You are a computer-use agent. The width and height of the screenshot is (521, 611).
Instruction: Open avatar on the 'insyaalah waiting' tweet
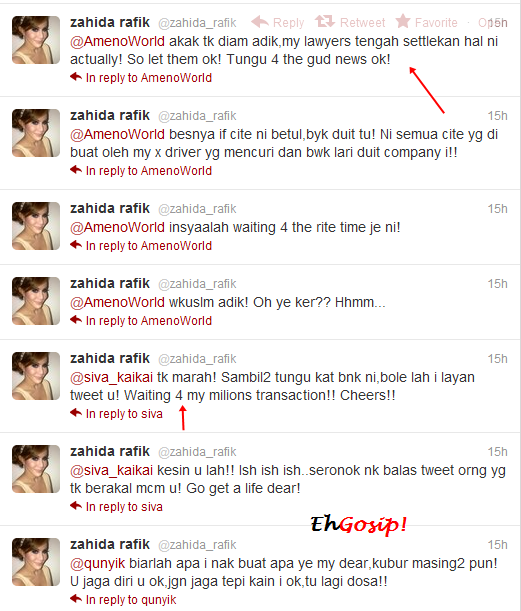point(36,226)
